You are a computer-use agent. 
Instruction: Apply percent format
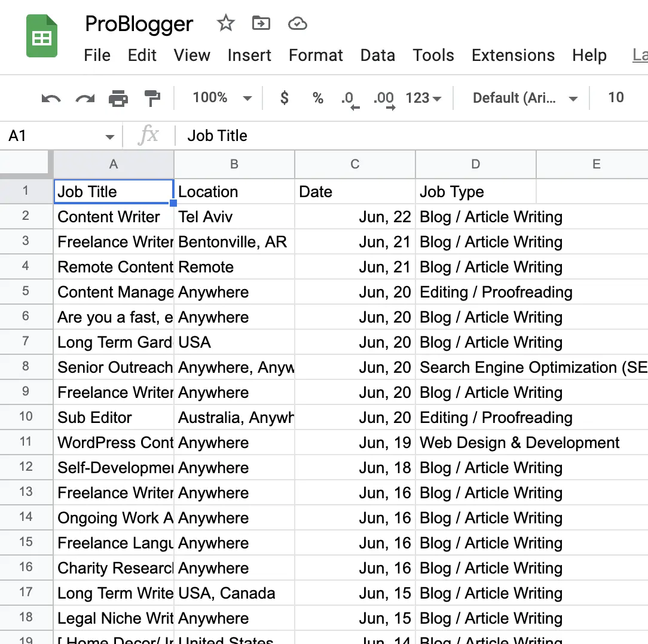[x=318, y=98]
